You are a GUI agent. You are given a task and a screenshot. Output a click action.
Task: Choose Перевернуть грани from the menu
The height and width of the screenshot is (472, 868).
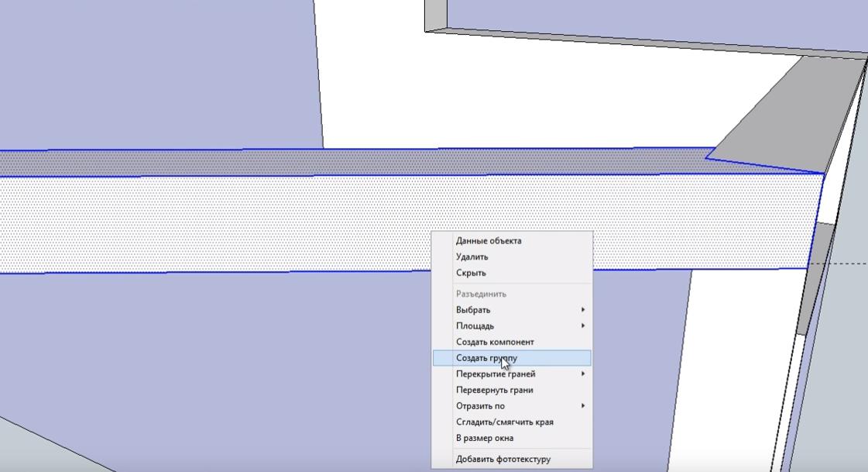[x=494, y=391]
